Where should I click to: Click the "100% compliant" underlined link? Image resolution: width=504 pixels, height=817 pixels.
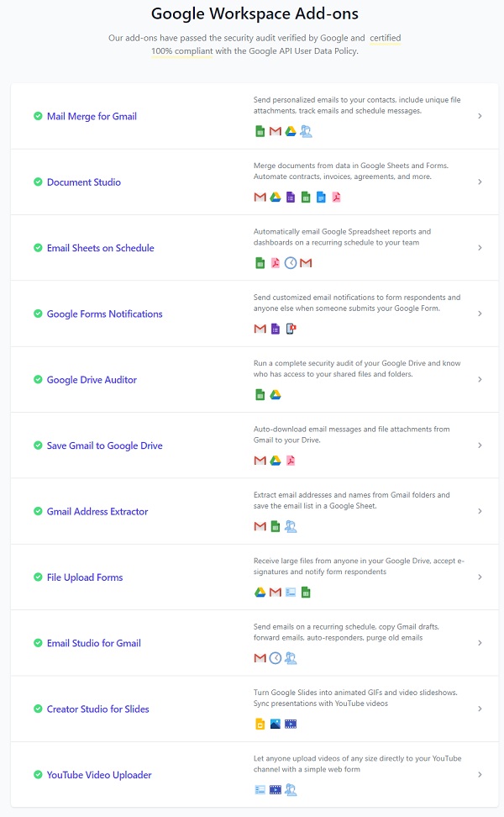tap(182, 51)
